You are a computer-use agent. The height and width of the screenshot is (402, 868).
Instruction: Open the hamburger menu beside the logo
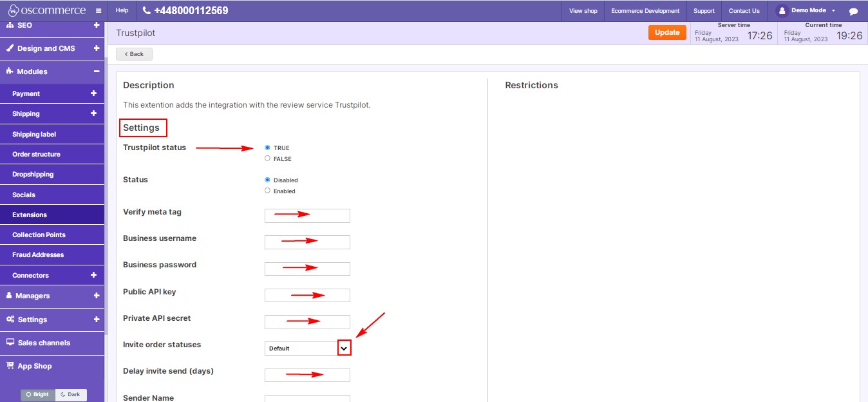point(98,10)
